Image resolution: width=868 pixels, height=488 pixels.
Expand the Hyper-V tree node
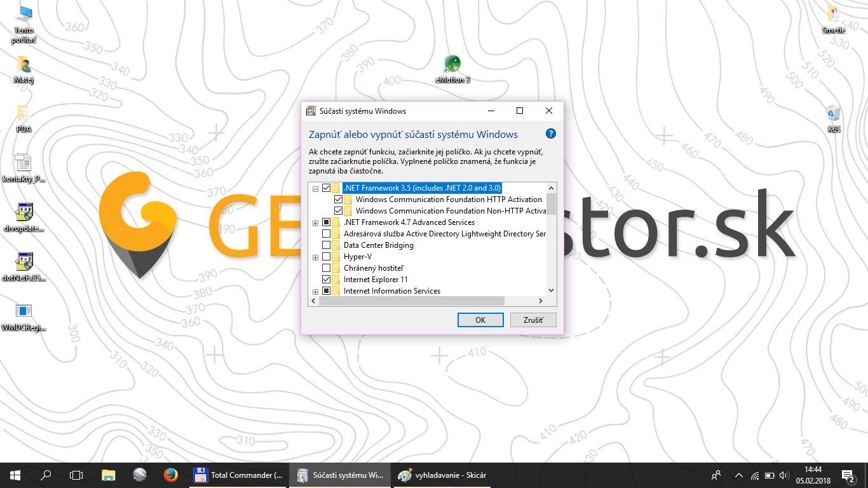point(315,257)
